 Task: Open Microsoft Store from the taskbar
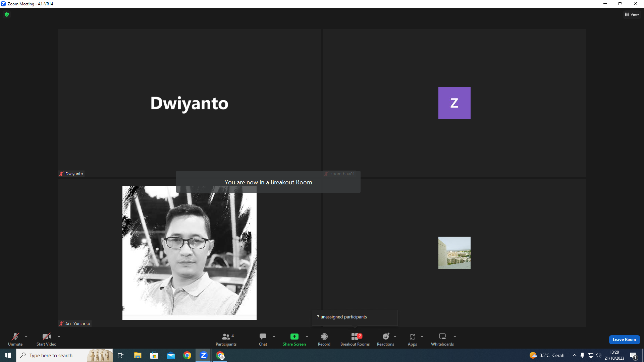pyautogui.click(x=154, y=355)
